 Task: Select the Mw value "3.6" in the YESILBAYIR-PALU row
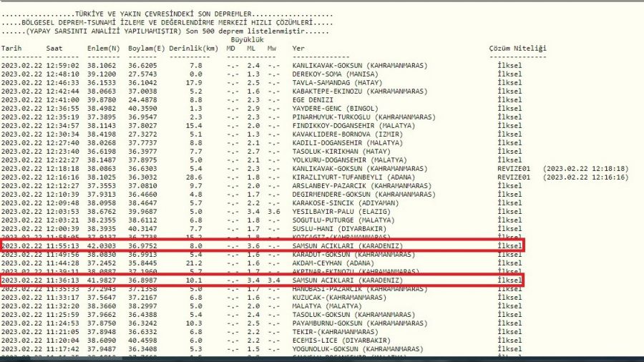(274, 212)
